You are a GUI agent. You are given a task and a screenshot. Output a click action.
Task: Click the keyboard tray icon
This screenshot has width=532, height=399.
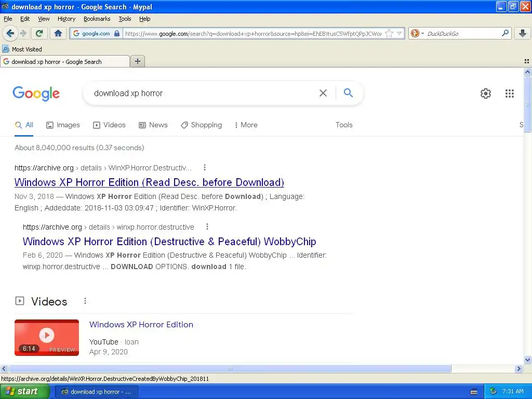tap(474, 392)
